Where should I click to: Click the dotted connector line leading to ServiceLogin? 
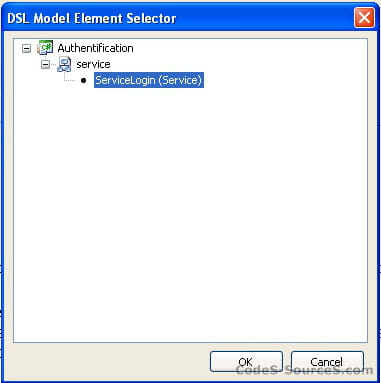69,80
